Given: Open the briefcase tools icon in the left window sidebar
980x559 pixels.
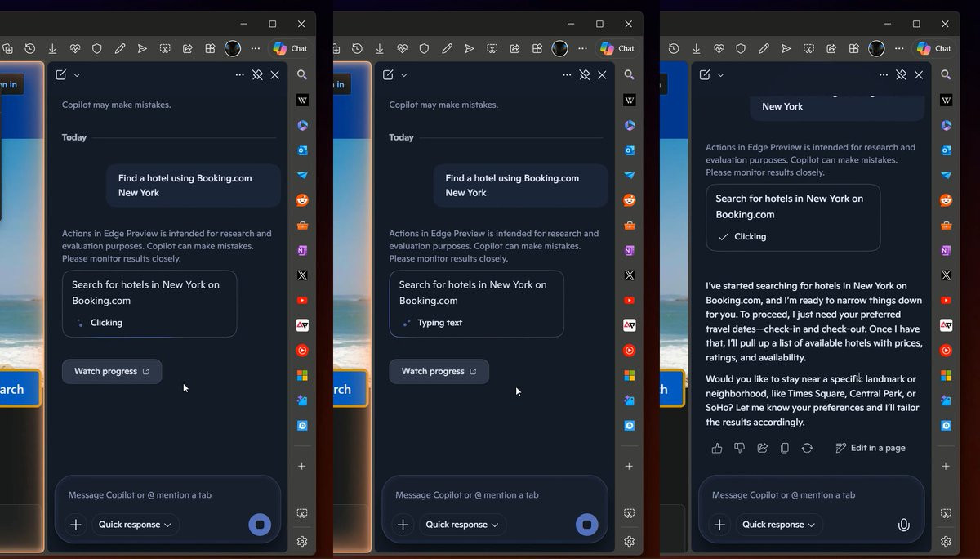Looking at the screenshot, I should pyautogui.click(x=302, y=226).
